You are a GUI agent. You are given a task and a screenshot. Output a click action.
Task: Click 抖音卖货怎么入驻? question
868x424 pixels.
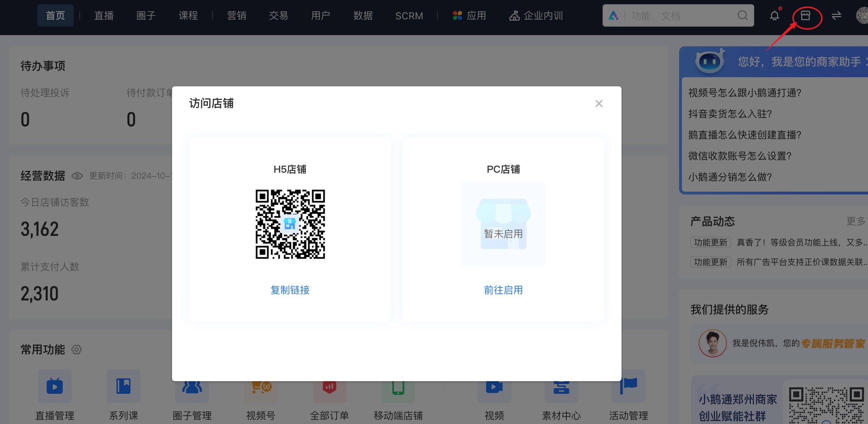click(x=730, y=114)
